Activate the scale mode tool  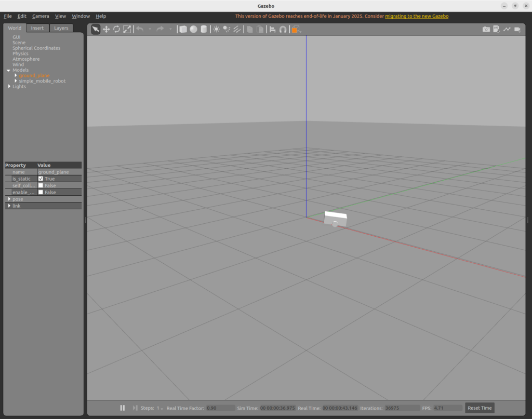pos(127,30)
